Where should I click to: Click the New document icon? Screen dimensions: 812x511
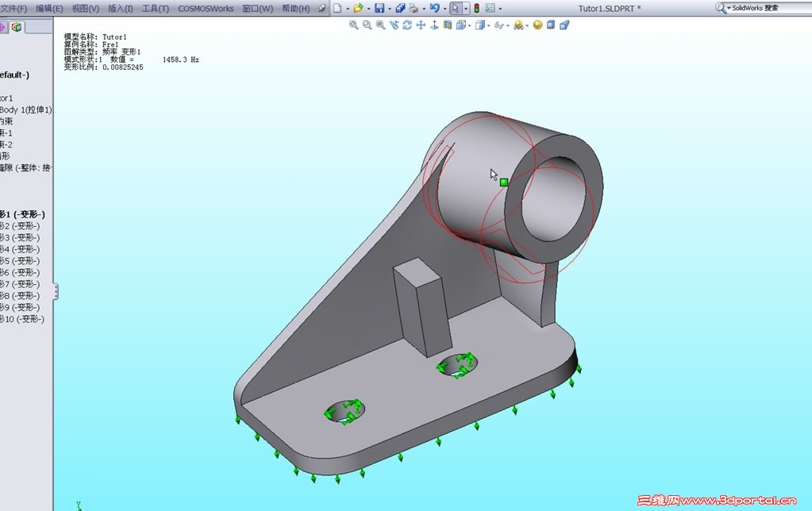coord(337,8)
